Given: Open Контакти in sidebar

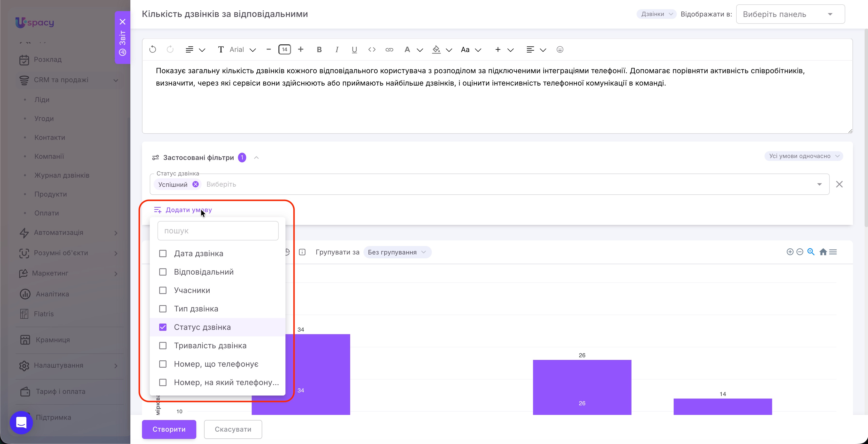Looking at the screenshot, I should pyautogui.click(x=49, y=138).
